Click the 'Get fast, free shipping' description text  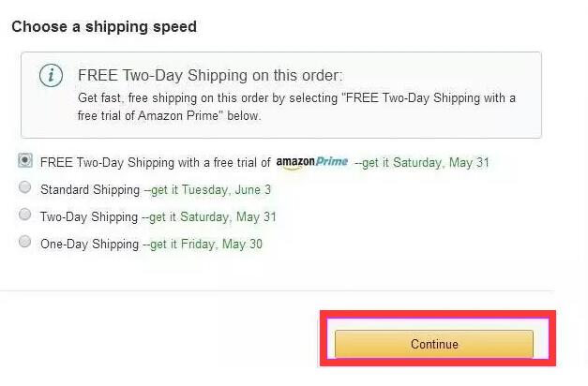(x=296, y=107)
